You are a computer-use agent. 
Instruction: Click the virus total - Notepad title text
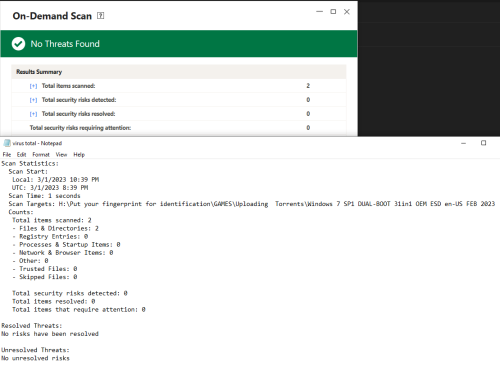(x=37, y=143)
